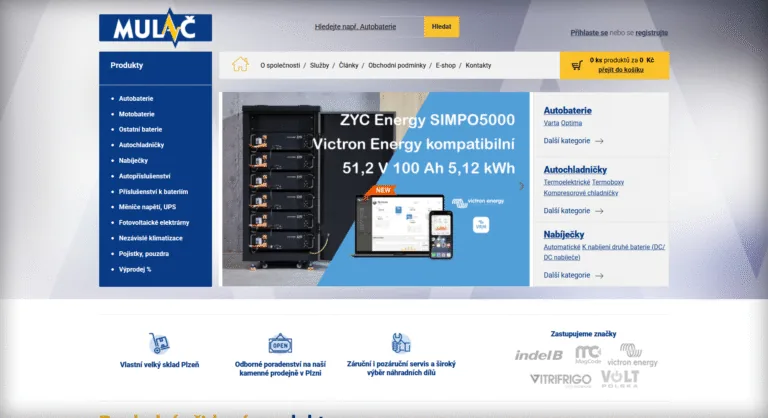This screenshot has width=768, height=418.
Task: Click the Produkty sidebar header
Action: 155,68
